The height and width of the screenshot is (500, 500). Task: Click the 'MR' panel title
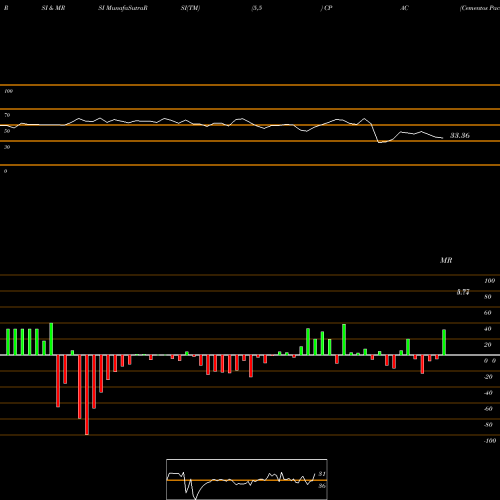(x=446, y=260)
